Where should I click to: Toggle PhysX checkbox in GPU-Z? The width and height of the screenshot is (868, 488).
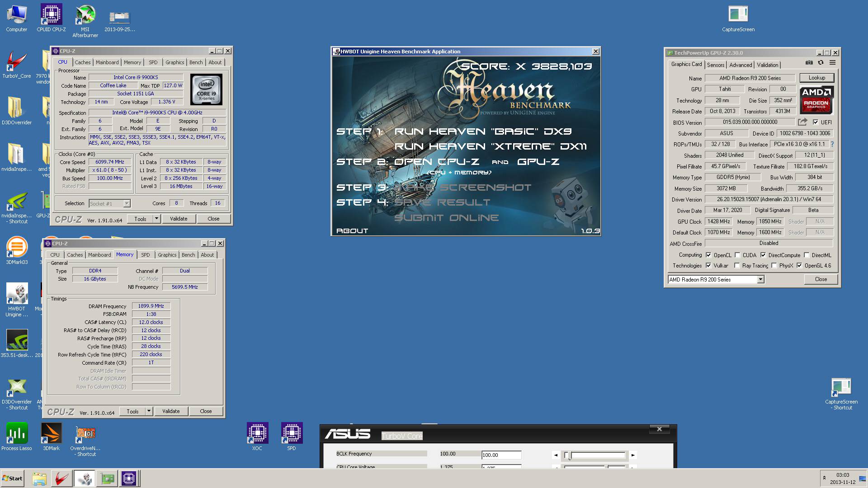coord(774,266)
